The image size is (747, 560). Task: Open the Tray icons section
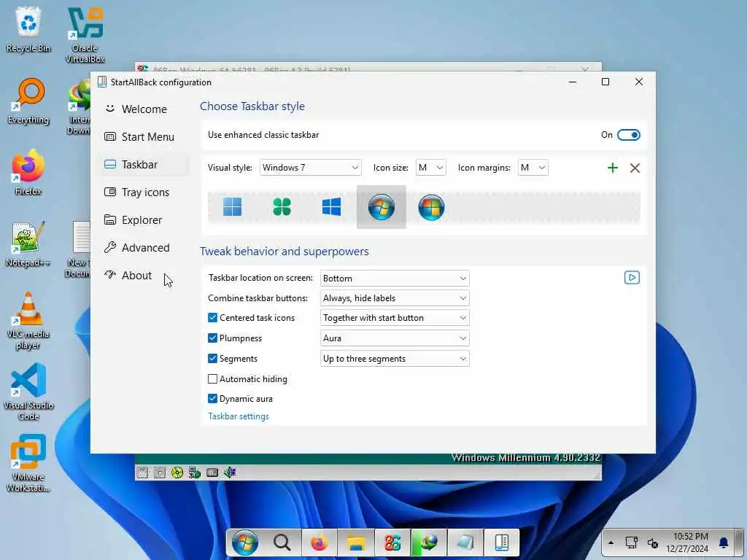pyautogui.click(x=144, y=192)
